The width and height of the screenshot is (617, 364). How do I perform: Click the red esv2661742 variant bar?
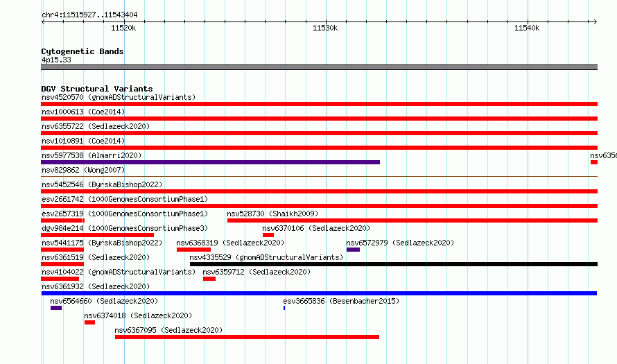(x=319, y=206)
